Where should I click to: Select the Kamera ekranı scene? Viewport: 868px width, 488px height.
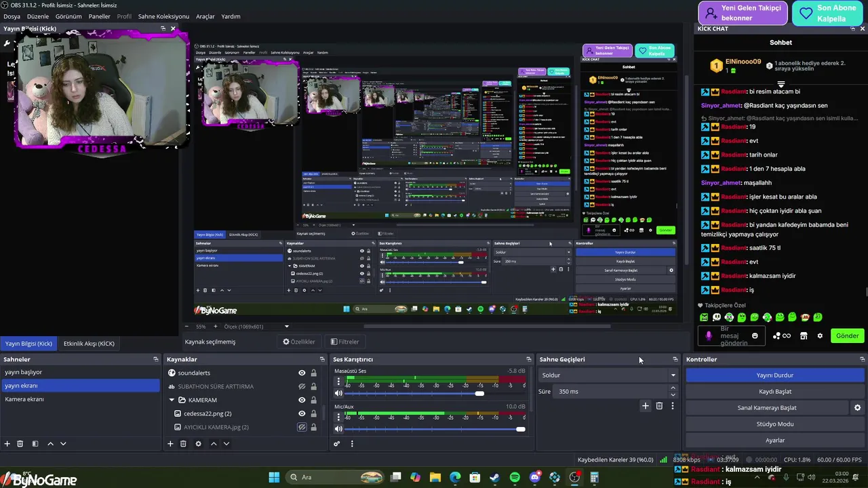coord(80,399)
